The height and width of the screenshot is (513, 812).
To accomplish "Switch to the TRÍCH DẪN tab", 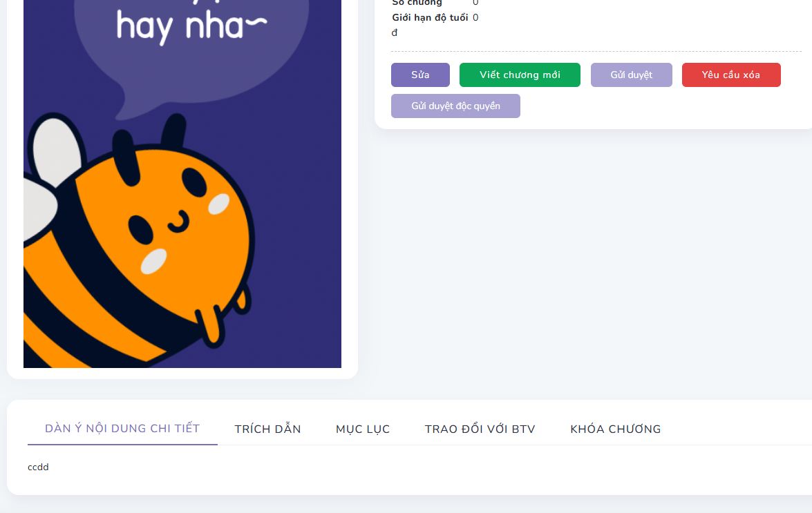I will (267, 429).
